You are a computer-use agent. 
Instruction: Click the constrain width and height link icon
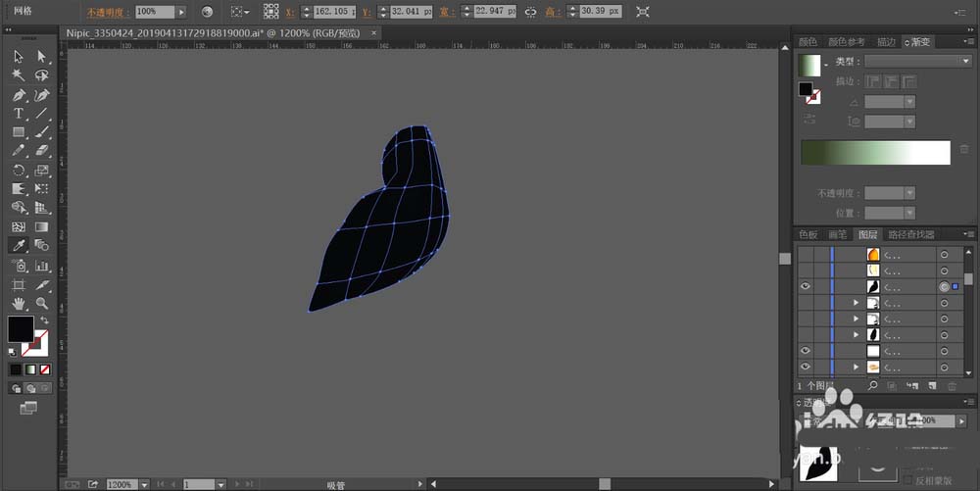tap(530, 11)
